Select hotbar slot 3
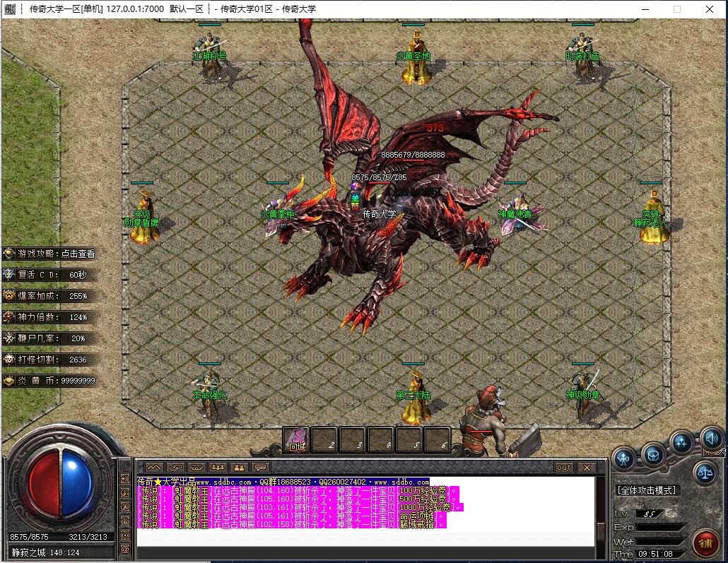Viewport: 728px width, 563px height. [x=353, y=439]
